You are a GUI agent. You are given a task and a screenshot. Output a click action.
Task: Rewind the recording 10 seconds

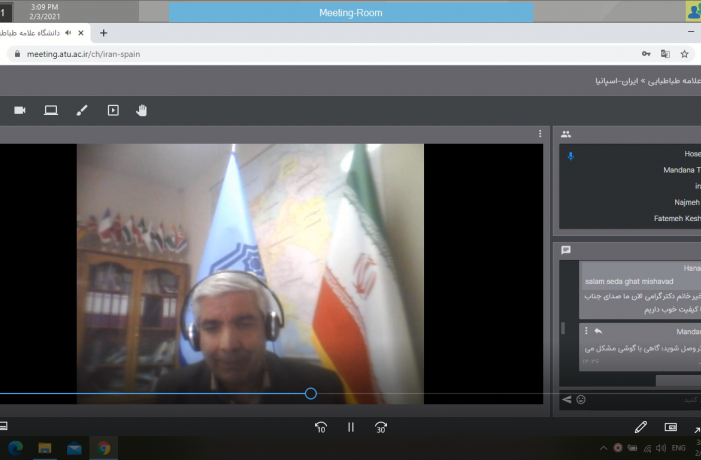(321, 427)
